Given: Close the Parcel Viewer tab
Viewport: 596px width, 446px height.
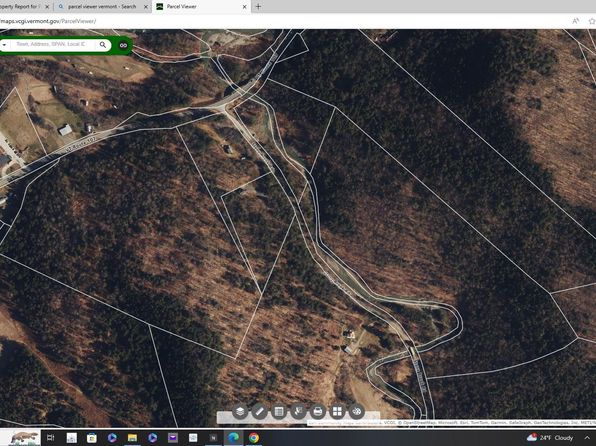Looking at the screenshot, I should click(244, 7).
